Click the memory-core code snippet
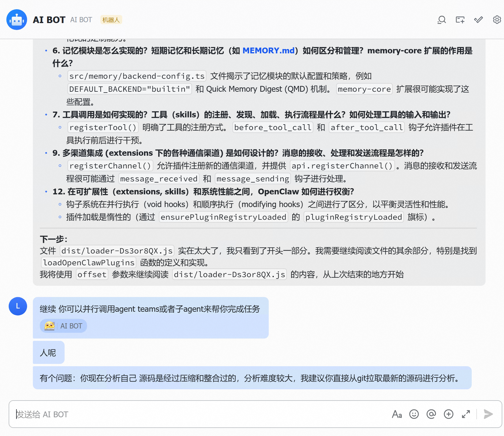This screenshot has height=436, width=504. (364, 89)
